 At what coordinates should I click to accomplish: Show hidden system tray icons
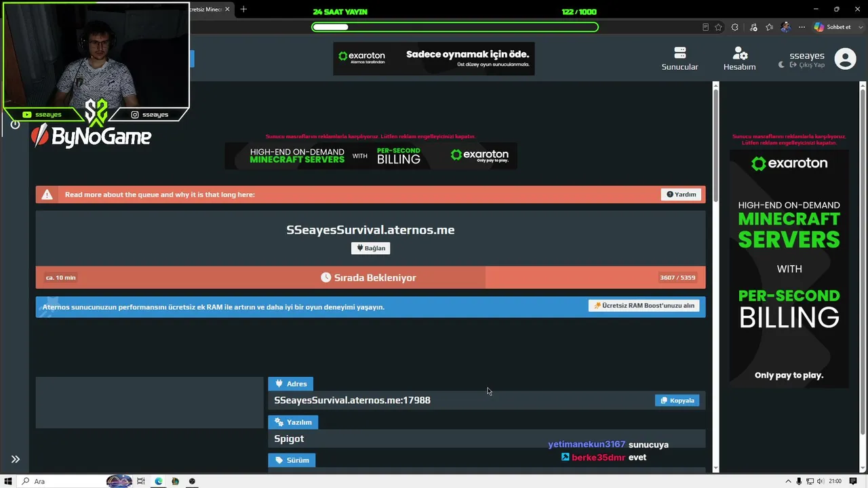pyautogui.click(x=788, y=481)
